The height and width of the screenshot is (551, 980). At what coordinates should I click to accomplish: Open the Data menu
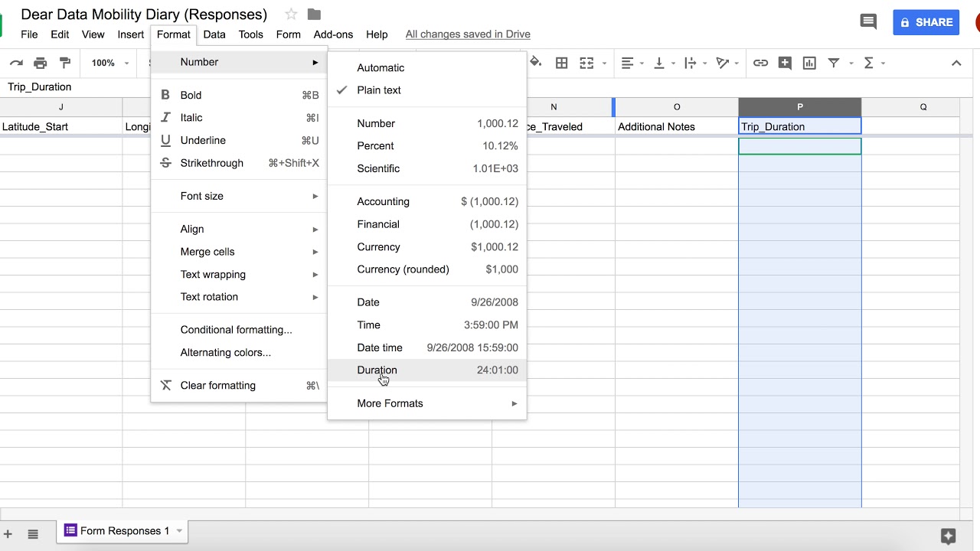pos(214,34)
